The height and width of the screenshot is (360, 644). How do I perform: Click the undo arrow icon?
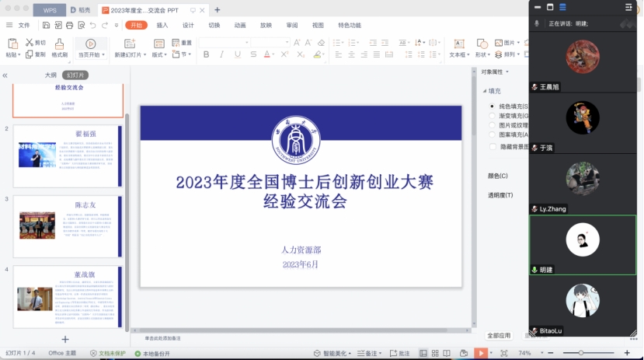coord(92,26)
